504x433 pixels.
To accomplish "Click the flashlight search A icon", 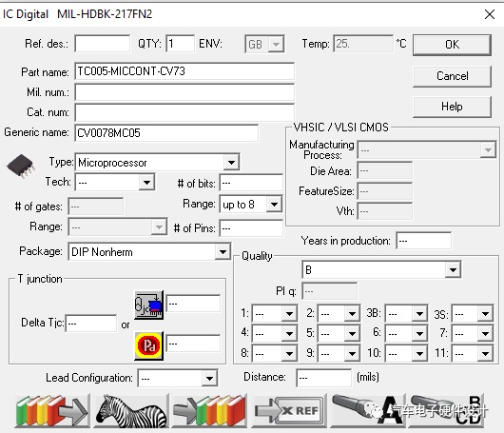I will (x=367, y=411).
